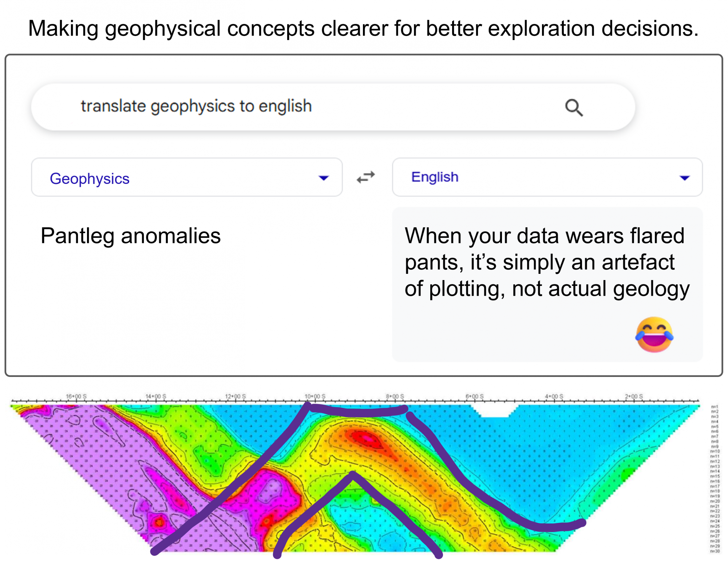Click the 6+00 S station label
The image size is (728, 563).
475,396
